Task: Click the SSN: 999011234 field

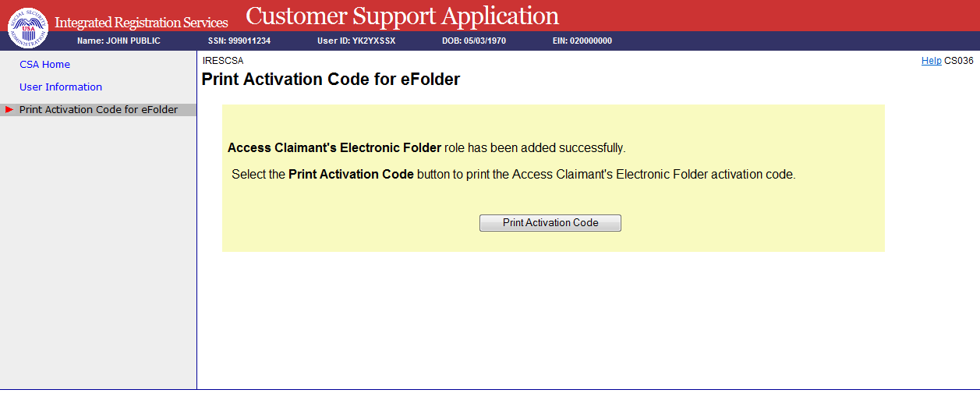Action: [x=239, y=41]
